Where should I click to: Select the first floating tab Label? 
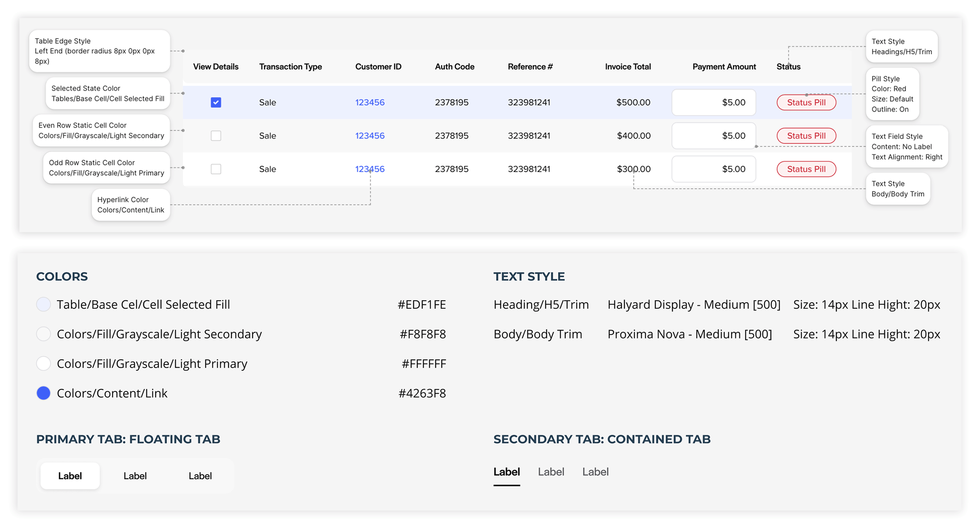(70, 476)
